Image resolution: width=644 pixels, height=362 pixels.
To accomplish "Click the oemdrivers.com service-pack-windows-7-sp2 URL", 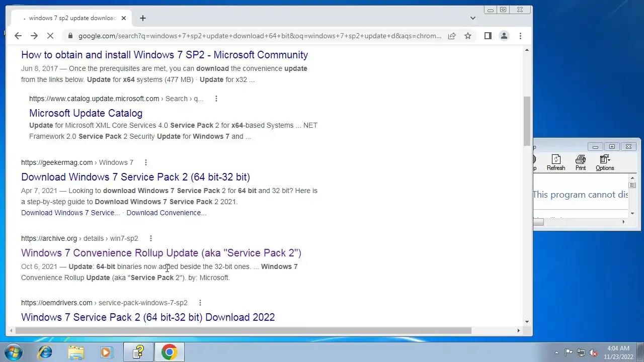I will click(104, 303).
